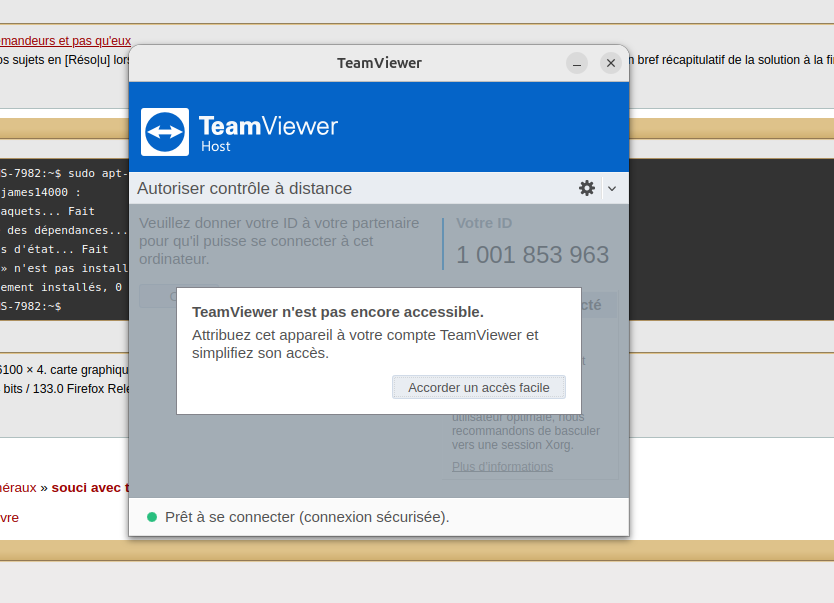Click 'Veuillez donner votre ID' instruction text

point(279,241)
